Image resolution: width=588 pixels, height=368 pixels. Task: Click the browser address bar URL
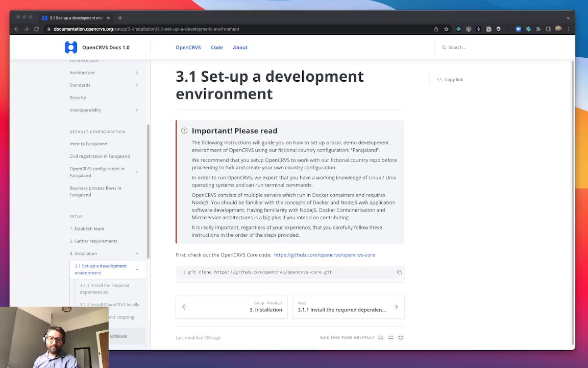coord(146,29)
